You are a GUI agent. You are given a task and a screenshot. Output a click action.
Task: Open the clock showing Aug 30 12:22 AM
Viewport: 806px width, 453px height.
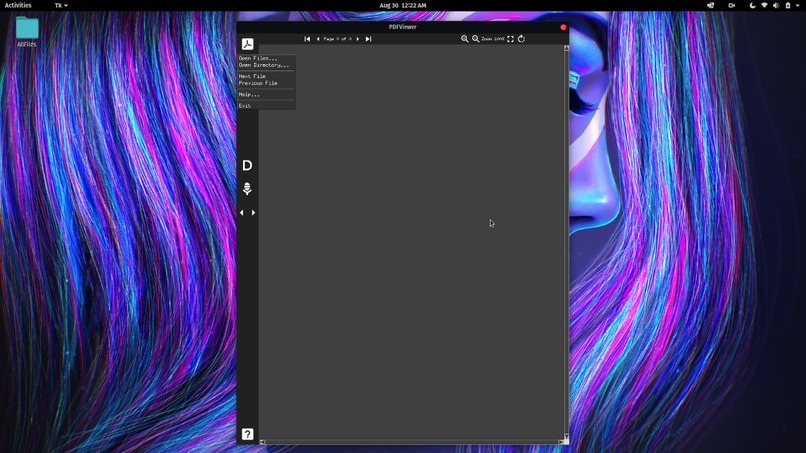tap(402, 5)
